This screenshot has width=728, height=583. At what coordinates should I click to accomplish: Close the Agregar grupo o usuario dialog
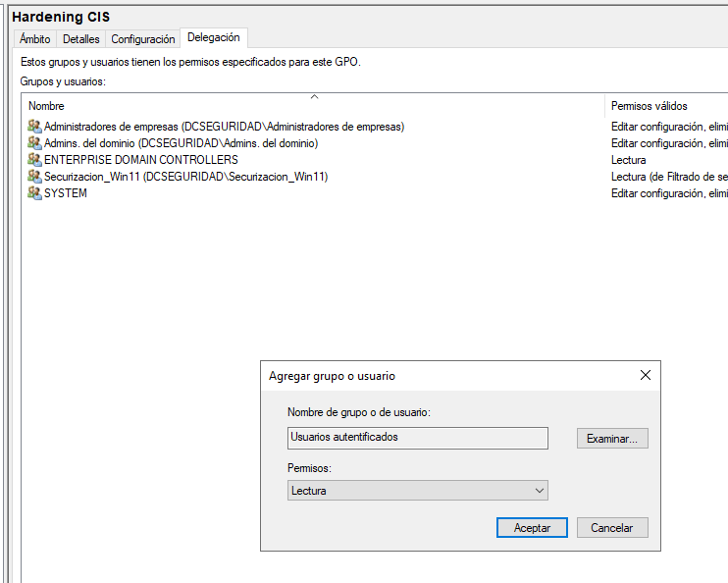(x=645, y=376)
